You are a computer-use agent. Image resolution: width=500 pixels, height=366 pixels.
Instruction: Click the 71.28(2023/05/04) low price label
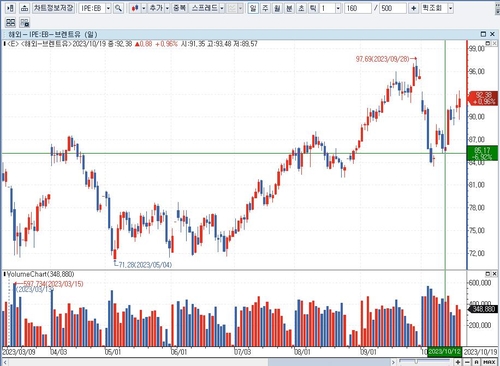coord(145,265)
